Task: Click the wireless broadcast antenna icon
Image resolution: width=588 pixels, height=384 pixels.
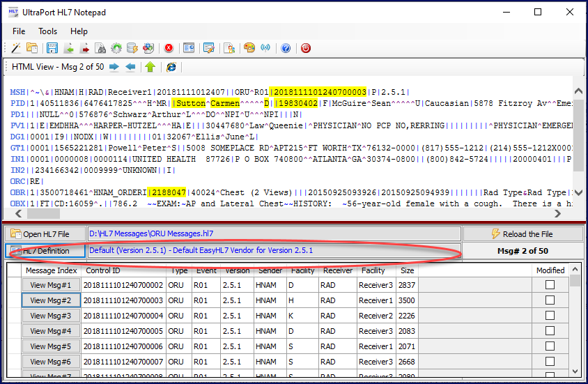Action: [x=265, y=47]
